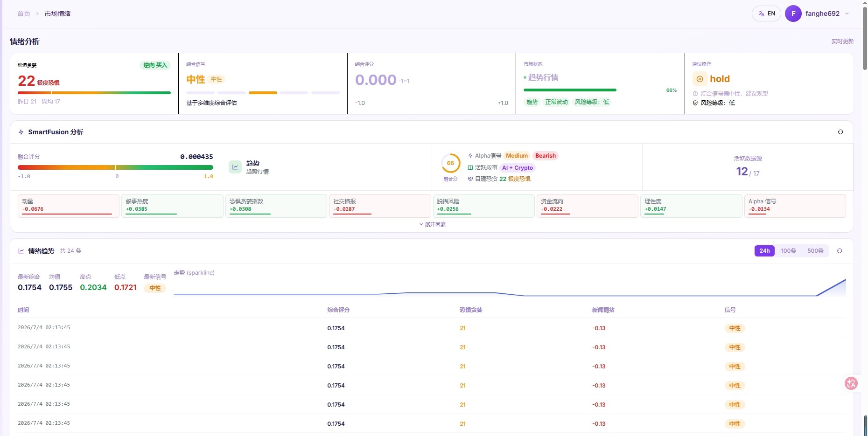Click the 信号 column header
This screenshot has height=436, width=868.
coord(730,310)
